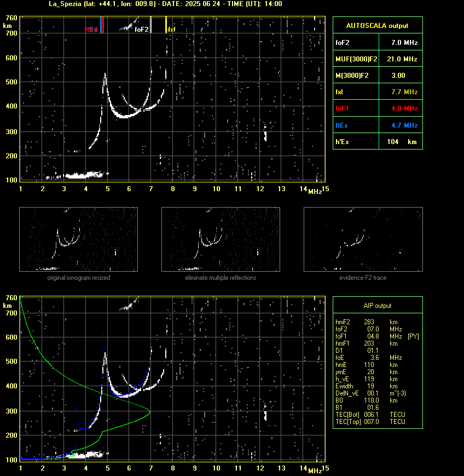Click the hmF1 203 km row
The image size is (464, 476).
367,343
